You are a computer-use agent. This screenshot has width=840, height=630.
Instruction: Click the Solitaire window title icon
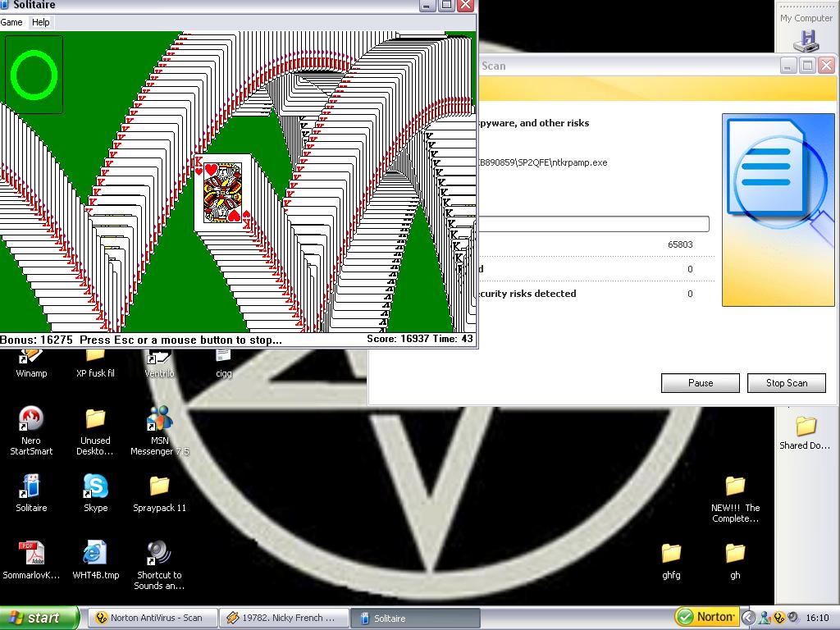click(4, 5)
